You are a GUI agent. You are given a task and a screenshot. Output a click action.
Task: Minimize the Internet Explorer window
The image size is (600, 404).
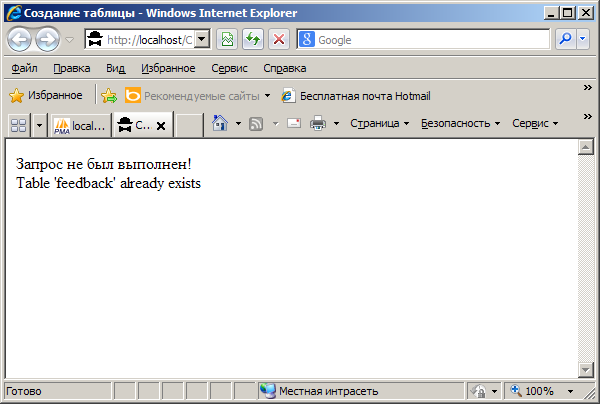pyautogui.click(x=551, y=13)
